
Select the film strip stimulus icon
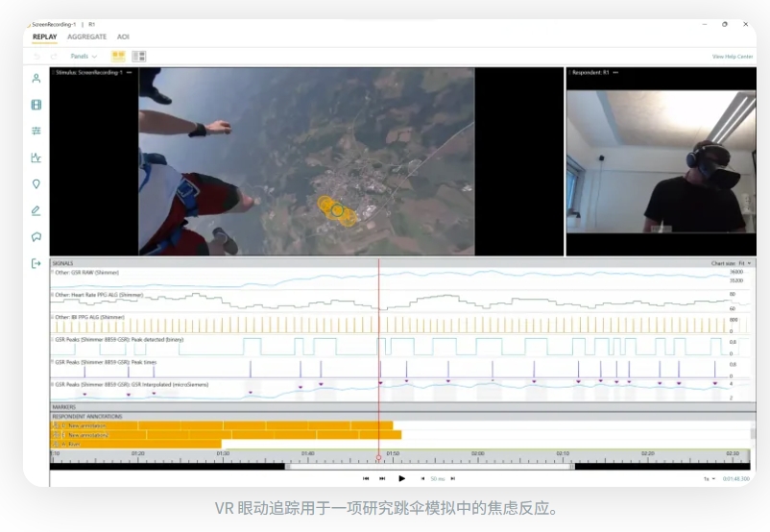36,105
